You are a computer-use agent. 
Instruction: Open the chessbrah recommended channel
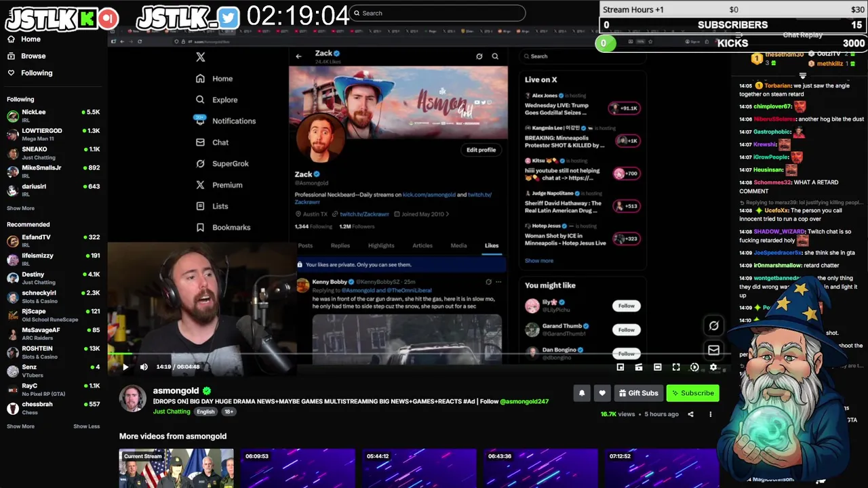53,407
